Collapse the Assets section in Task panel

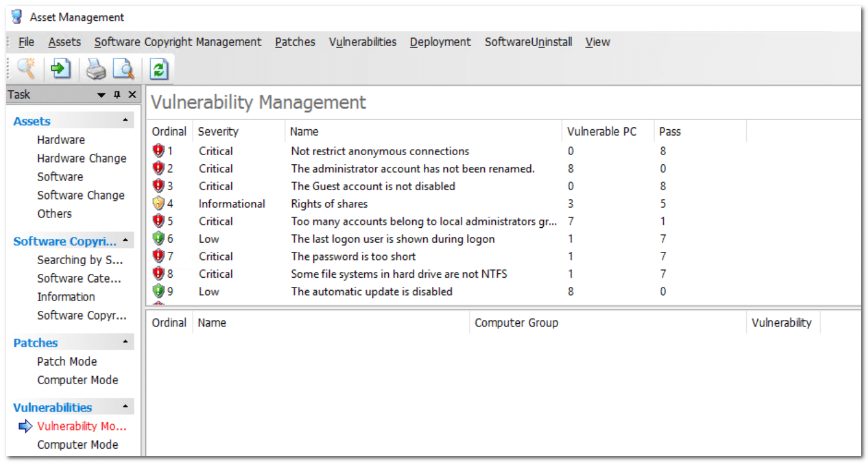point(125,121)
